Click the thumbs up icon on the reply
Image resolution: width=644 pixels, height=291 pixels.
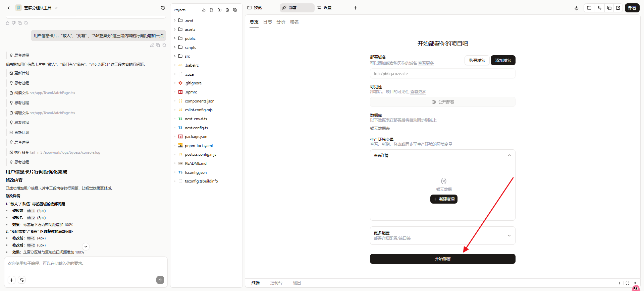click(8, 23)
